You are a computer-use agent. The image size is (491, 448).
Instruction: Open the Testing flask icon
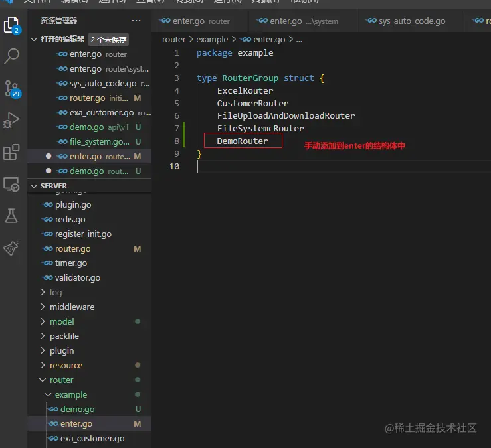point(11,216)
